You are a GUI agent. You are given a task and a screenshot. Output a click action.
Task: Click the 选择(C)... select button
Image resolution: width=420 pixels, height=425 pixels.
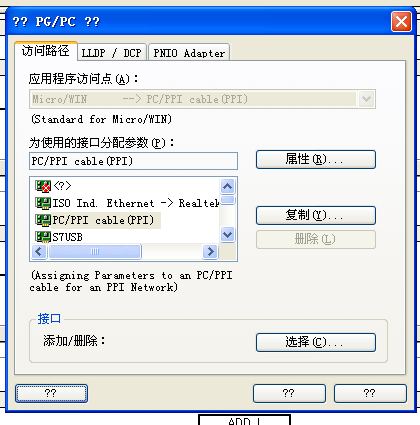(316, 342)
